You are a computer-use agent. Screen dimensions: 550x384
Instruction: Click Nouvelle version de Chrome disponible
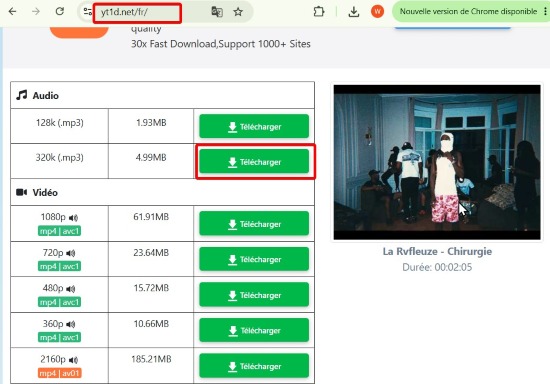(x=468, y=12)
